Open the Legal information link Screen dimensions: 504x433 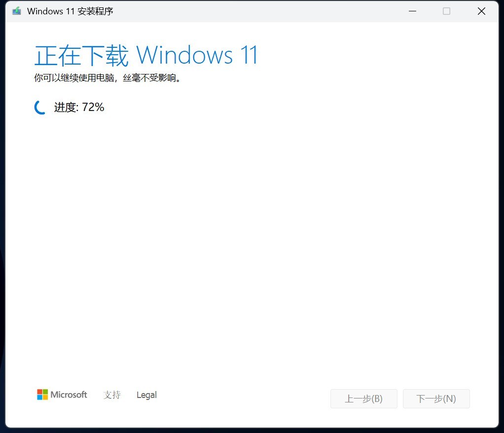(x=146, y=395)
